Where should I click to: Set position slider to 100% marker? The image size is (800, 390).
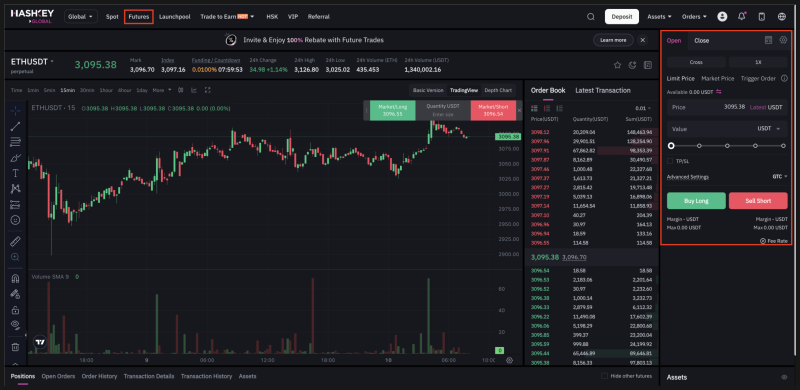pyautogui.click(x=783, y=146)
